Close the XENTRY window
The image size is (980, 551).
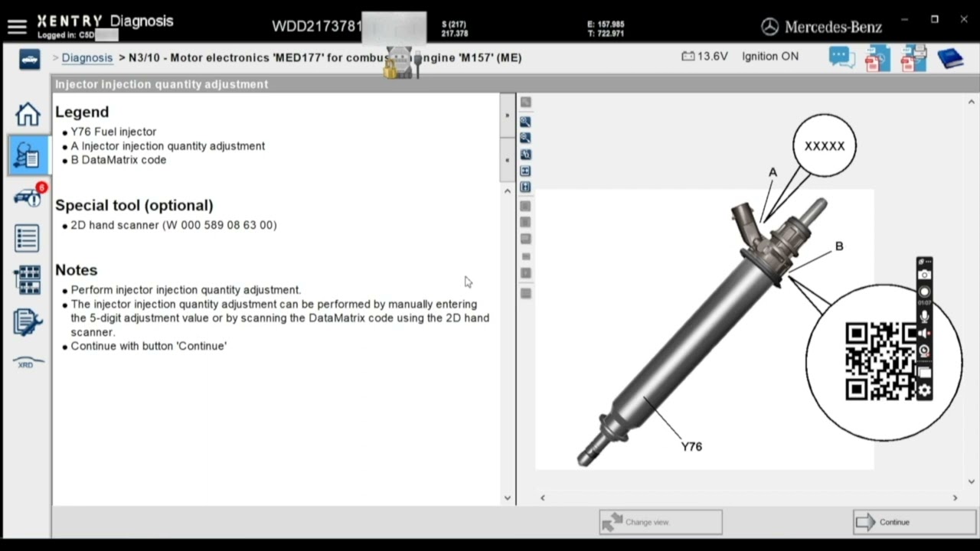coord(964,20)
